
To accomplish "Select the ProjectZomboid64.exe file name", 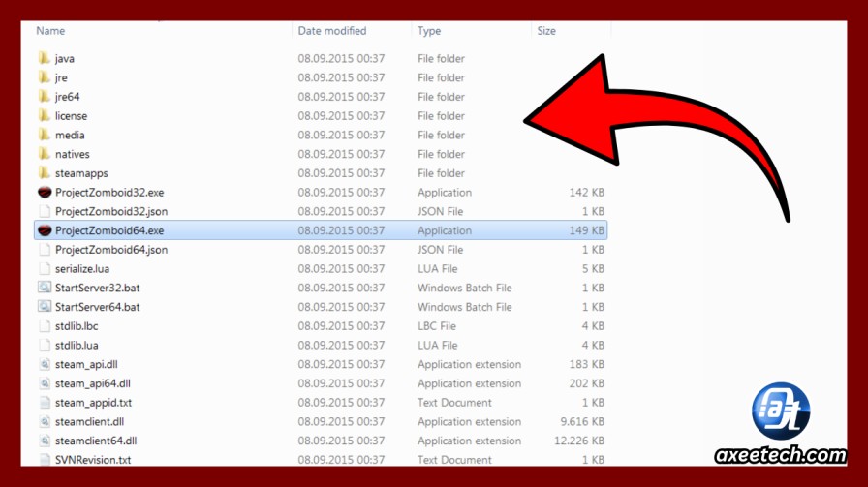I will click(x=109, y=230).
